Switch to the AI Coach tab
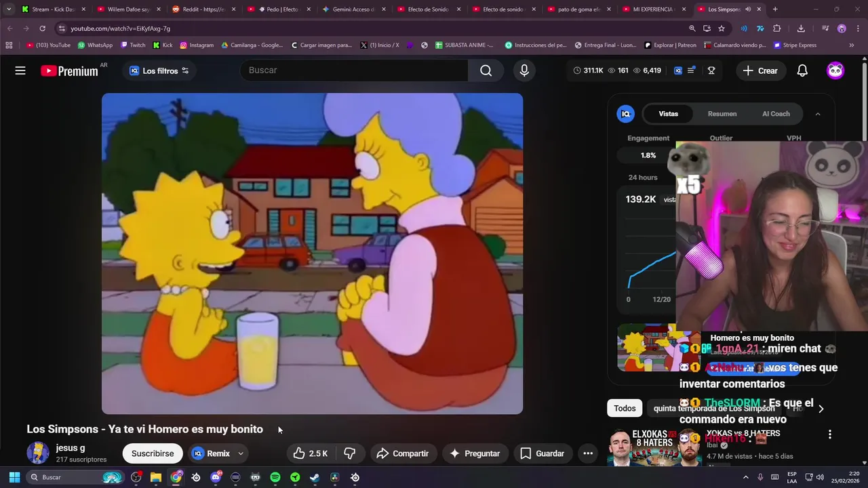Viewport: 868px width, 488px height. (x=776, y=114)
